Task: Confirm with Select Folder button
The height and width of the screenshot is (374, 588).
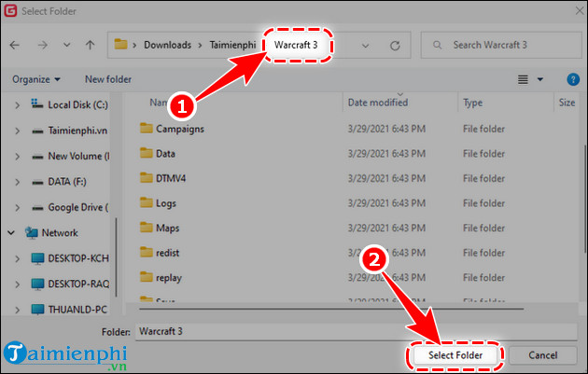Action: pos(455,355)
